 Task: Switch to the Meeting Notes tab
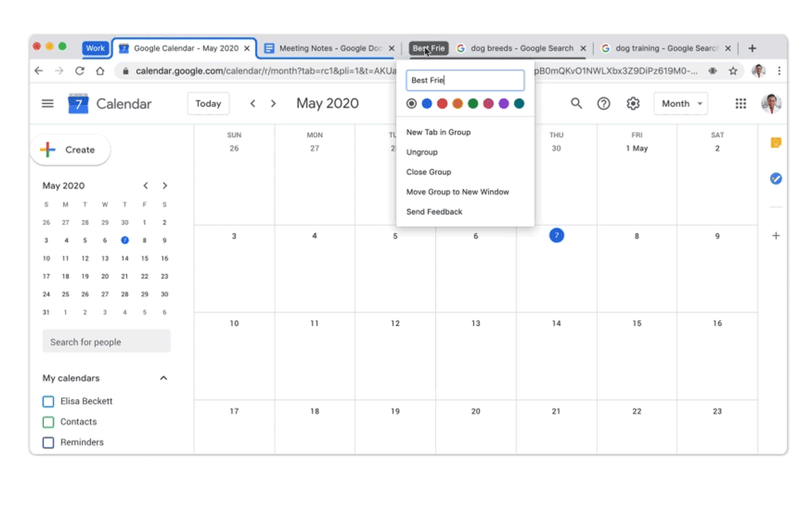click(x=330, y=49)
